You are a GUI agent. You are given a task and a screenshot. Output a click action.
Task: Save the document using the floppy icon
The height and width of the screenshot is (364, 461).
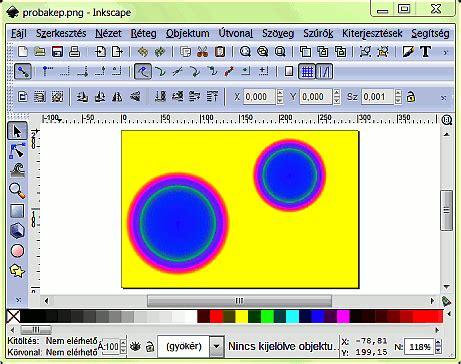pyautogui.click(x=57, y=52)
